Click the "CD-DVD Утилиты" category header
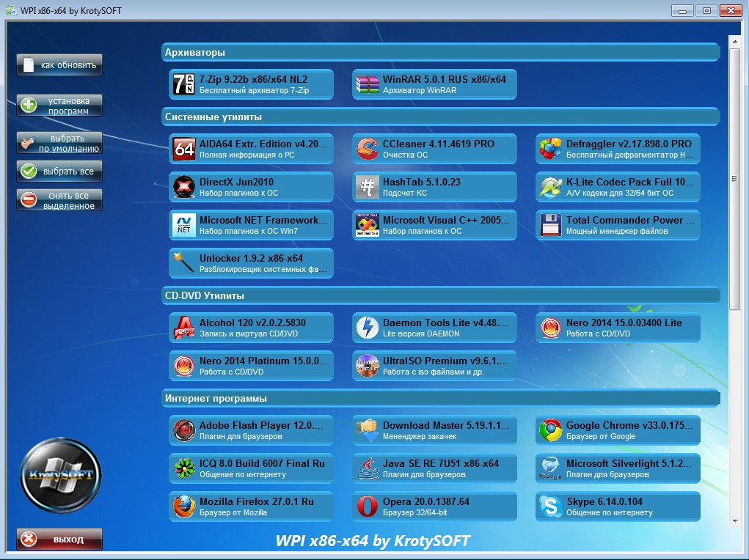Image resolution: width=749 pixels, height=560 pixels. tap(440, 295)
